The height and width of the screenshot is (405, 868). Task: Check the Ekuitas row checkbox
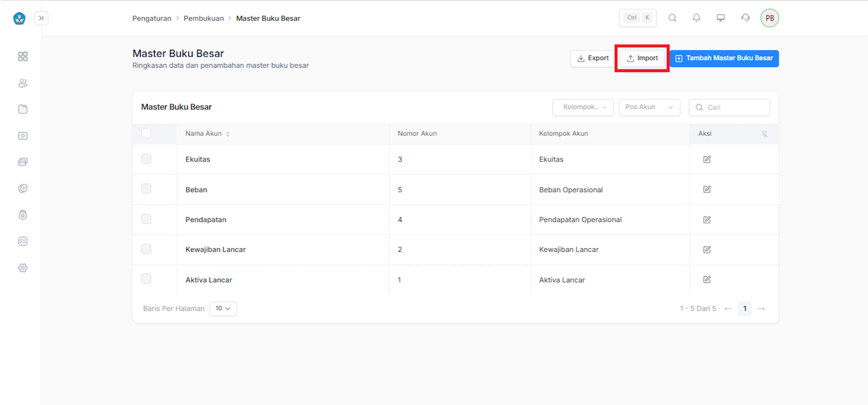click(x=146, y=159)
